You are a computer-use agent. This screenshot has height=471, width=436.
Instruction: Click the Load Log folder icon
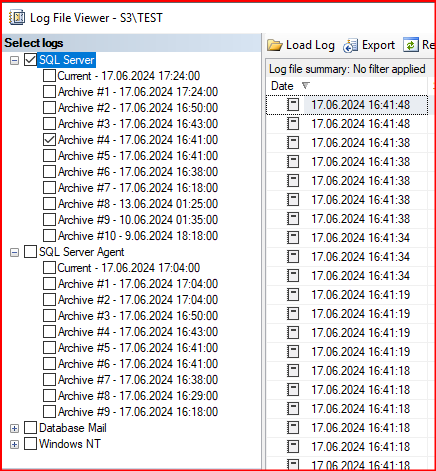[274, 45]
